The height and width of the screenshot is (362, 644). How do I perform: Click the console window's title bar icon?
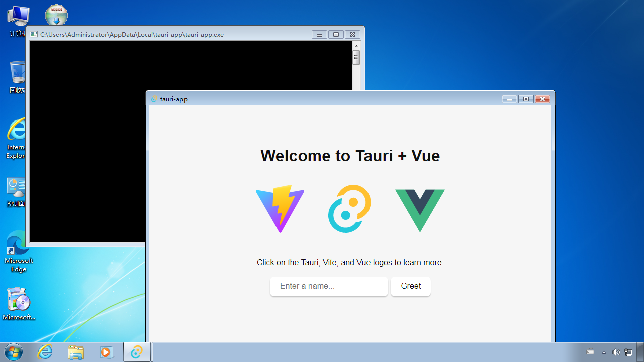point(34,34)
